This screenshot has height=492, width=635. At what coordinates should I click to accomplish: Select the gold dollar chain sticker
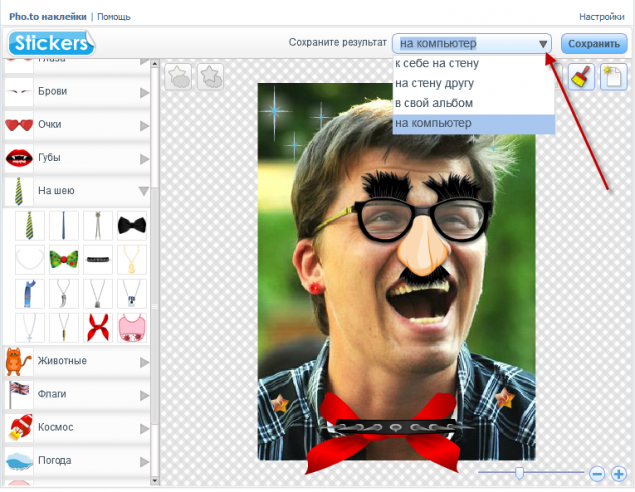[x=132, y=259]
